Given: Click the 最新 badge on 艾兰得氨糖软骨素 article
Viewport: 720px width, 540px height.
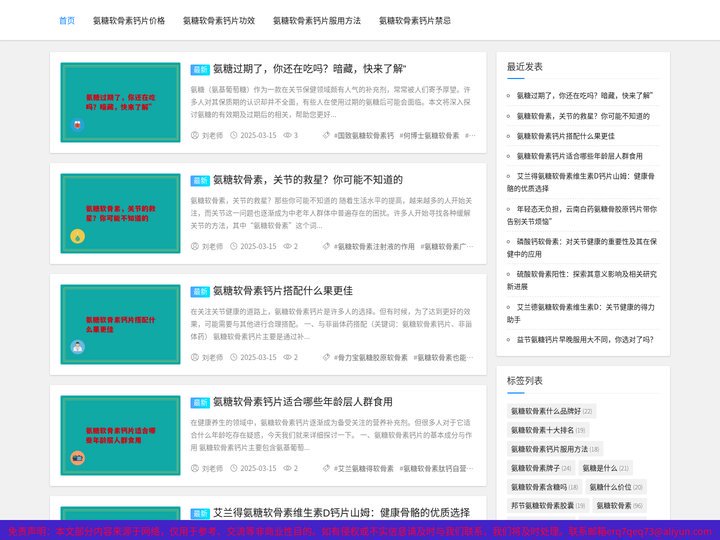Looking at the screenshot, I should pos(200,513).
